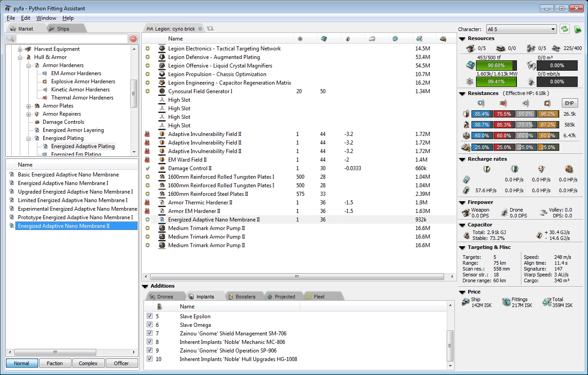Uncheck the Slave Epsilon implant checkbox
This screenshot has width=588, height=375.
click(x=150, y=316)
